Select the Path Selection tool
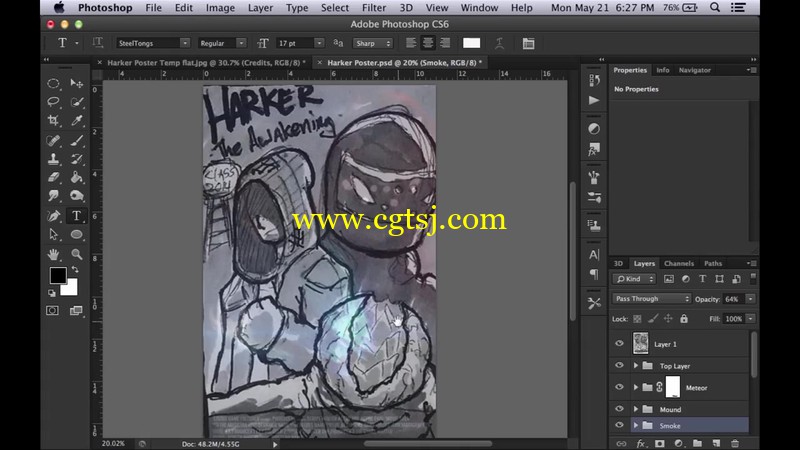Image resolution: width=800 pixels, height=450 pixels. point(54,234)
